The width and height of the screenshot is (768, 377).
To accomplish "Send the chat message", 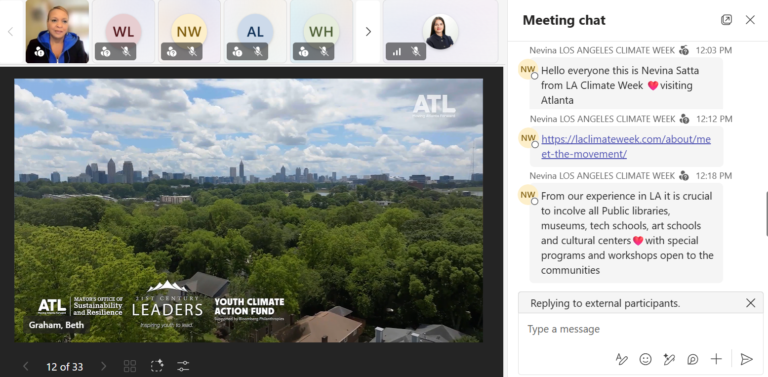I will pyautogui.click(x=746, y=359).
